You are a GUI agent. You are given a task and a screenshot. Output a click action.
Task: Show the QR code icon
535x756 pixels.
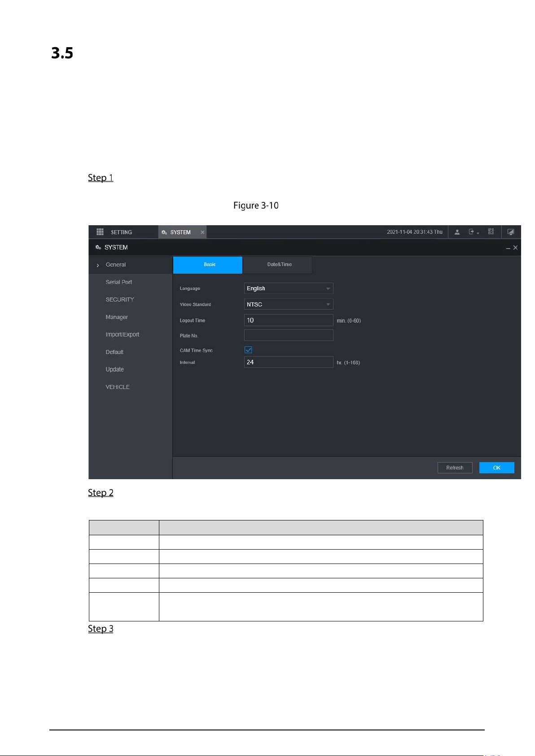click(x=491, y=232)
